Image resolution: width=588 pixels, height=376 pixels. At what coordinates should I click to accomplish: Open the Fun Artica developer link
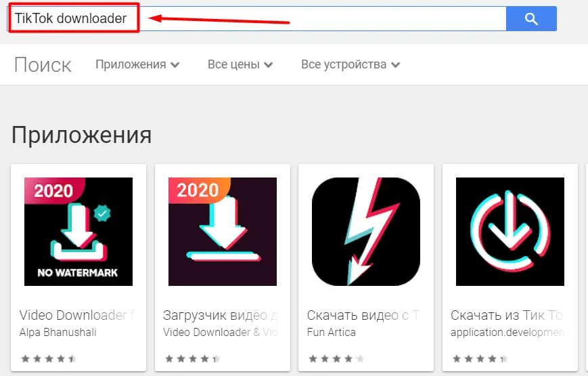point(331,333)
